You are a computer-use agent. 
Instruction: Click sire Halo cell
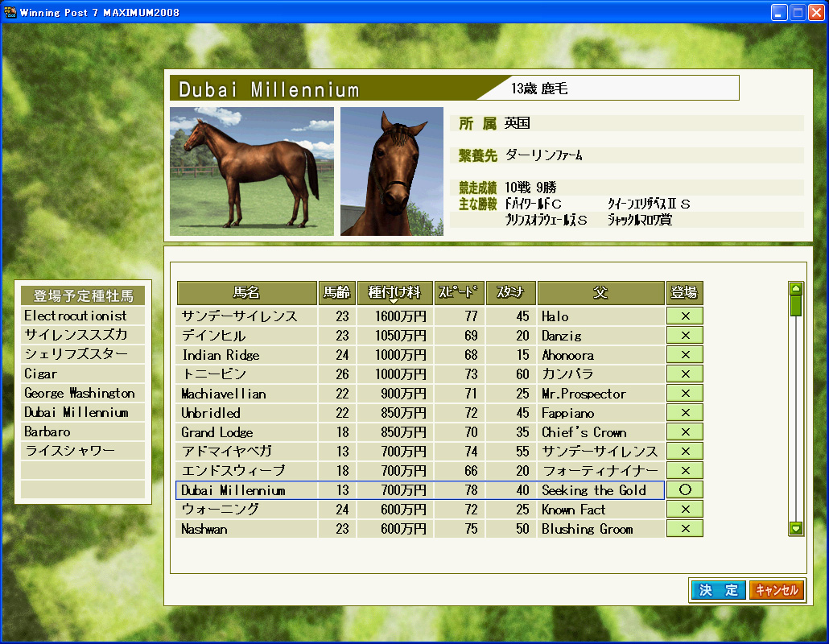coord(600,316)
